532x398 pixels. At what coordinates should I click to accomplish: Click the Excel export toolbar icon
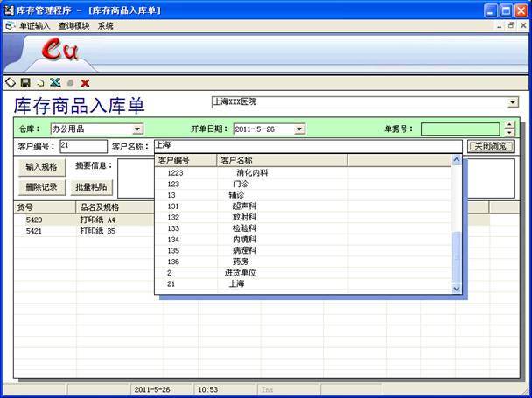pyautogui.click(x=55, y=82)
